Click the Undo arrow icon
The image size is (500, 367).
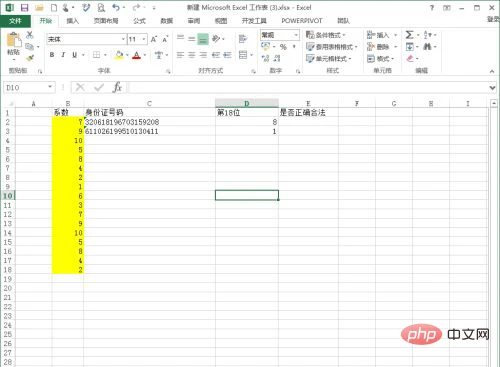(116, 7)
